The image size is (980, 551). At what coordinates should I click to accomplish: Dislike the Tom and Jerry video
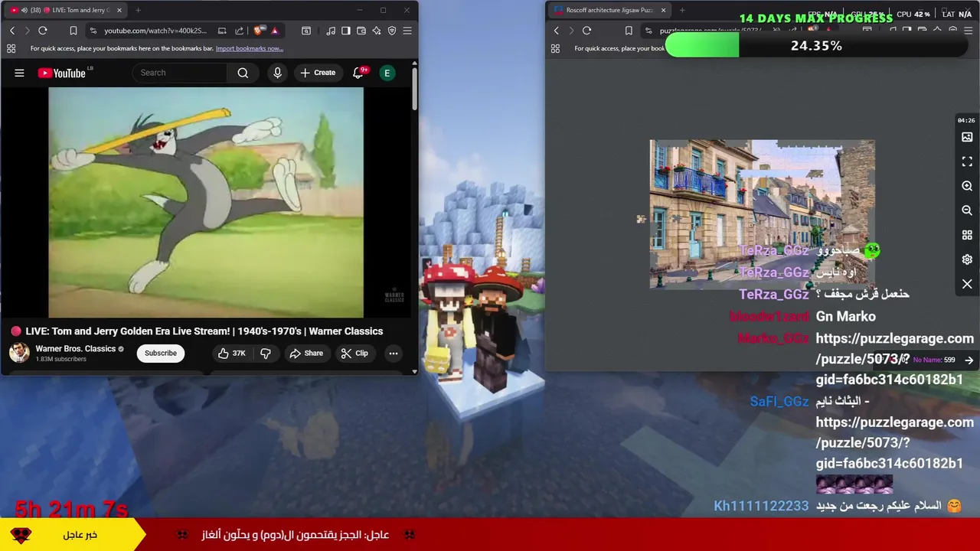(266, 353)
